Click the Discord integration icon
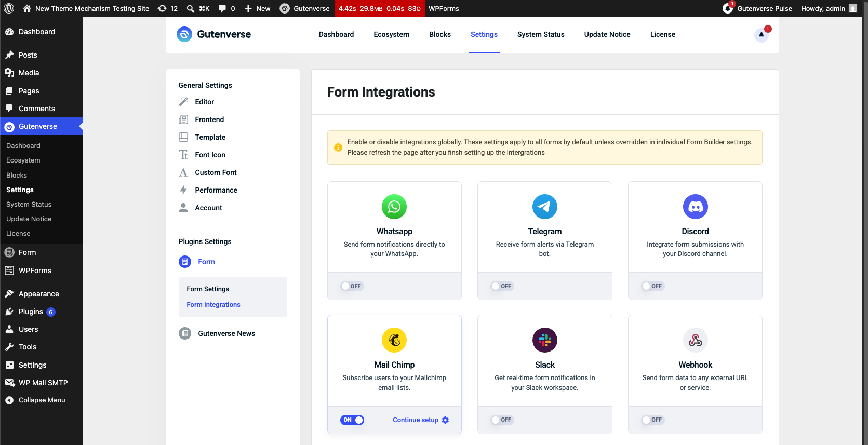 click(696, 207)
